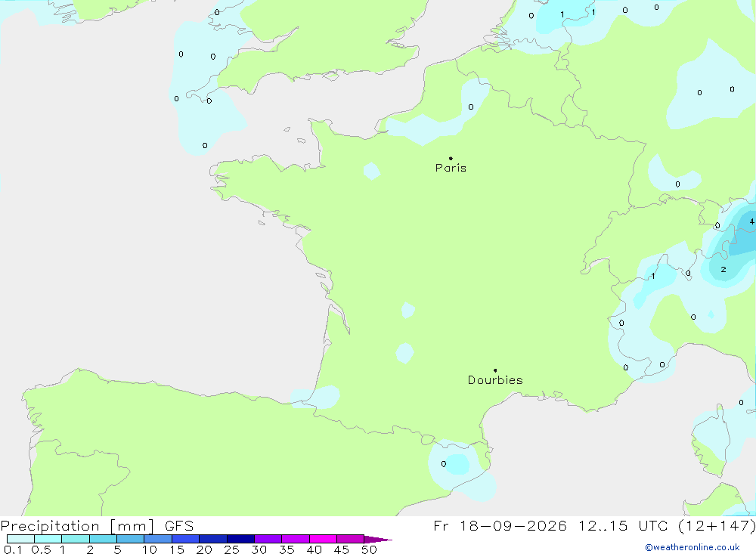
Task: Click the Precipitation [mm] GFS title
Action: click(97, 525)
